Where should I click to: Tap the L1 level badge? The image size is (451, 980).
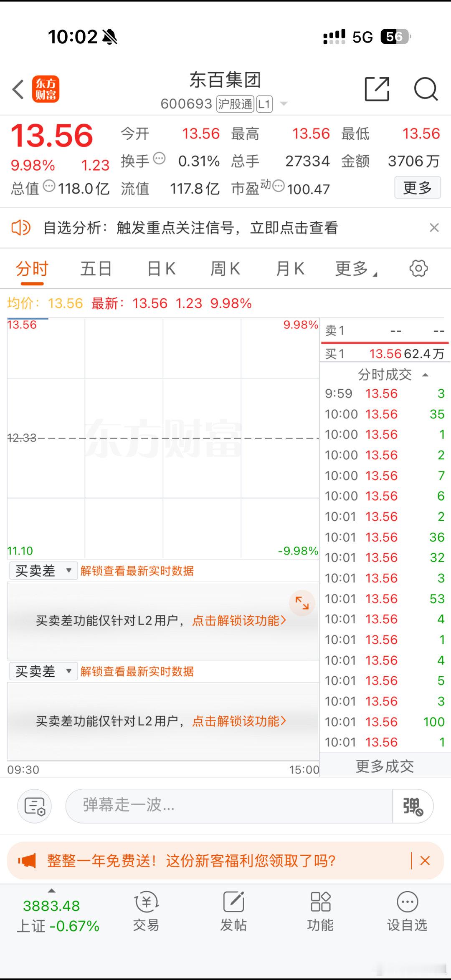point(264,104)
